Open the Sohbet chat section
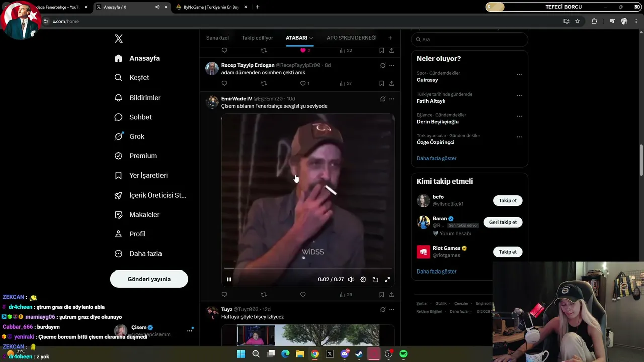The width and height of the screenshot is (644, 362). coord(133,117)
